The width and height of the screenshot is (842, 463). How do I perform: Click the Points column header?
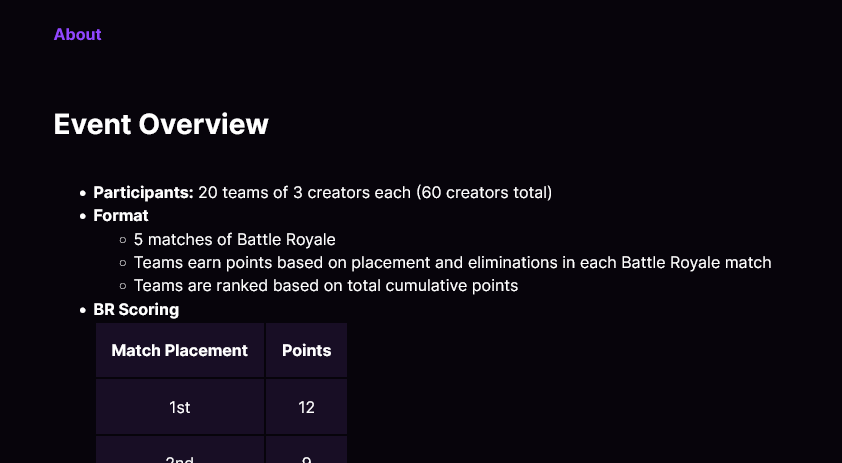(306, 350)
